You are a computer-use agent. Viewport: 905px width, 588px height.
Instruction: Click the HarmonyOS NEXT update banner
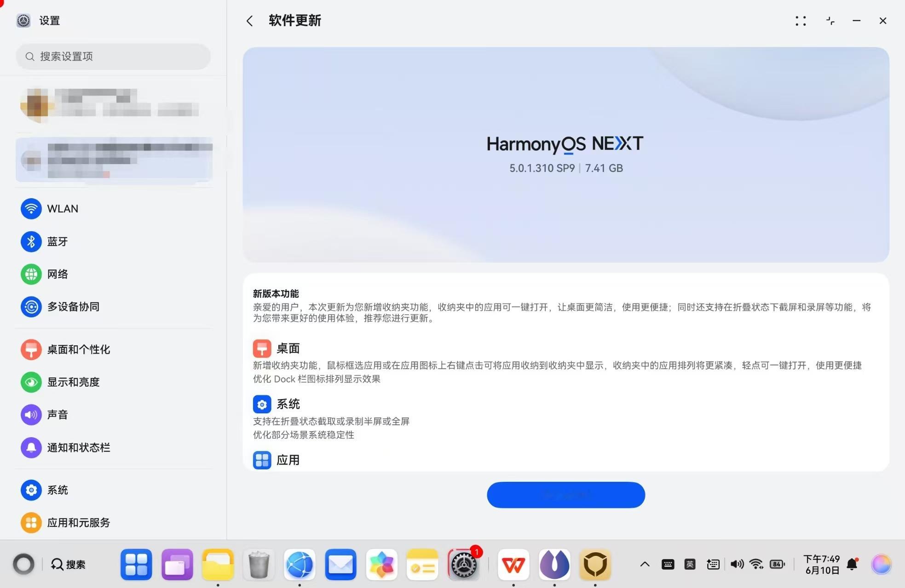(566, 154)
